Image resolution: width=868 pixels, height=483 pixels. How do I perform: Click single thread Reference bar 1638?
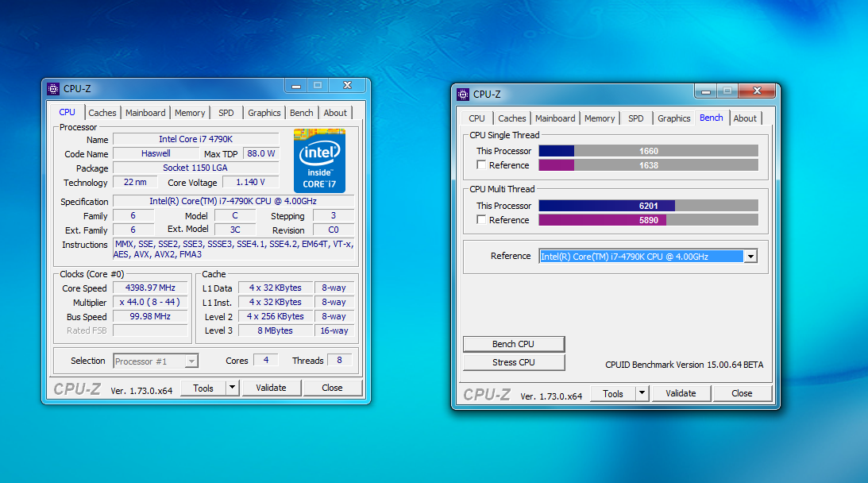click(x=648, y=165)
